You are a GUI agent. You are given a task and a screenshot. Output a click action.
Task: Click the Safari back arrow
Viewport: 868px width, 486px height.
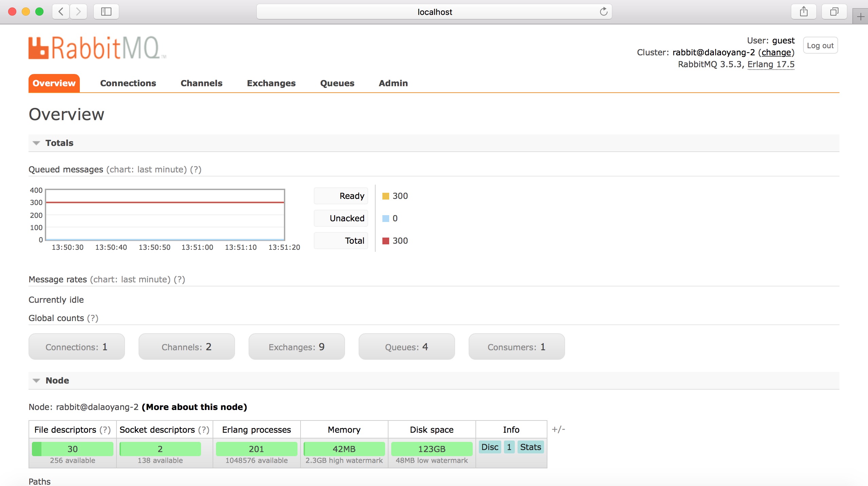(x=61, y=12)
